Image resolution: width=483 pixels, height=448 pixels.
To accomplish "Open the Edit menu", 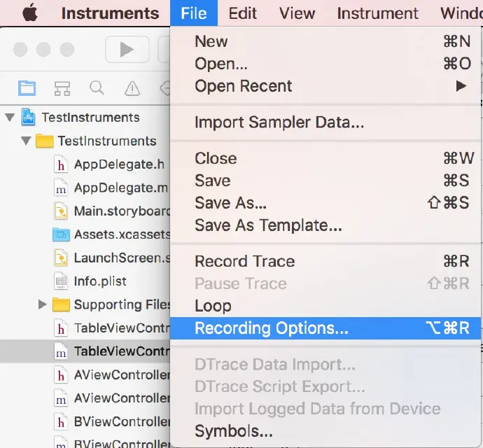I will click(242, 13).
